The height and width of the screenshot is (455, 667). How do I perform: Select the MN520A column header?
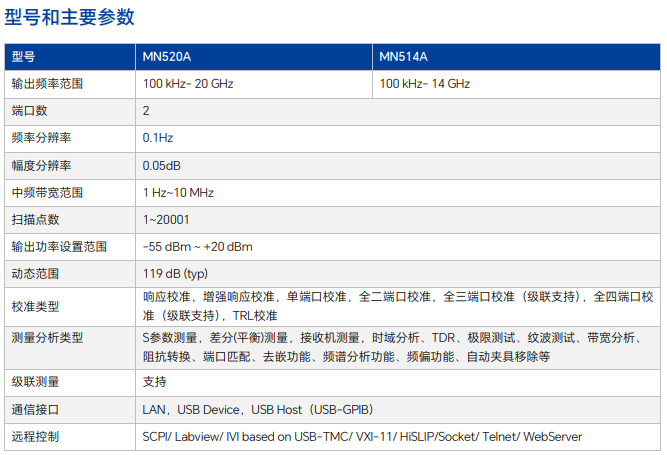click(166, 57)
